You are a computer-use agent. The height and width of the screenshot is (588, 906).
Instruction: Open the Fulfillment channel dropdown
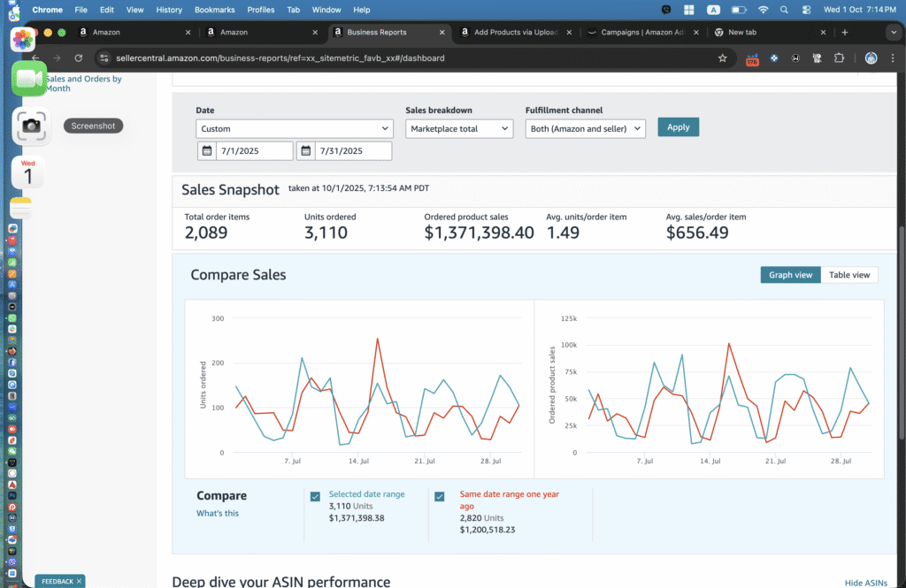585,128
